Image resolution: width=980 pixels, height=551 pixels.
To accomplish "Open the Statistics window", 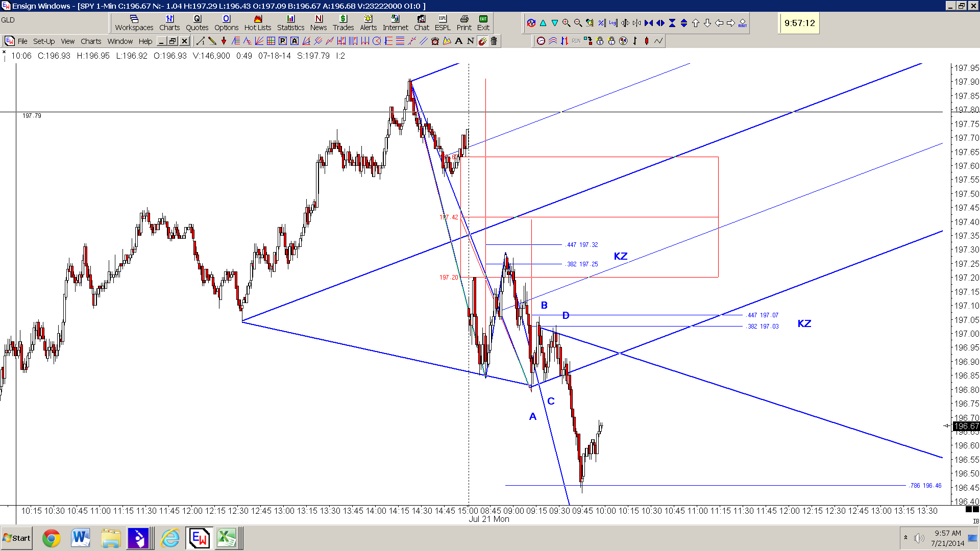I will [x=290, y=23].
